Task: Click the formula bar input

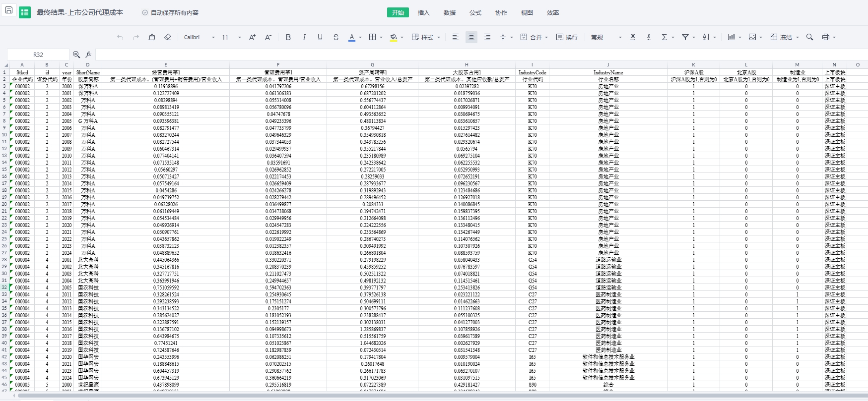Action: click(x=481, y=55)
